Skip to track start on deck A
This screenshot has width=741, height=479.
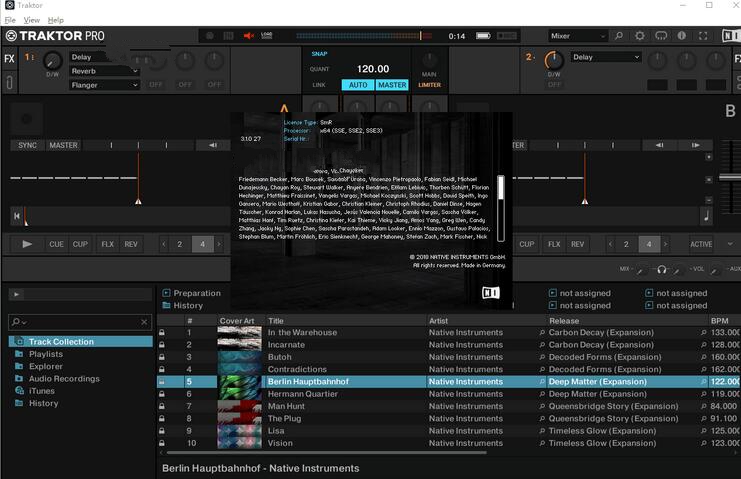(x=17, y=216)
